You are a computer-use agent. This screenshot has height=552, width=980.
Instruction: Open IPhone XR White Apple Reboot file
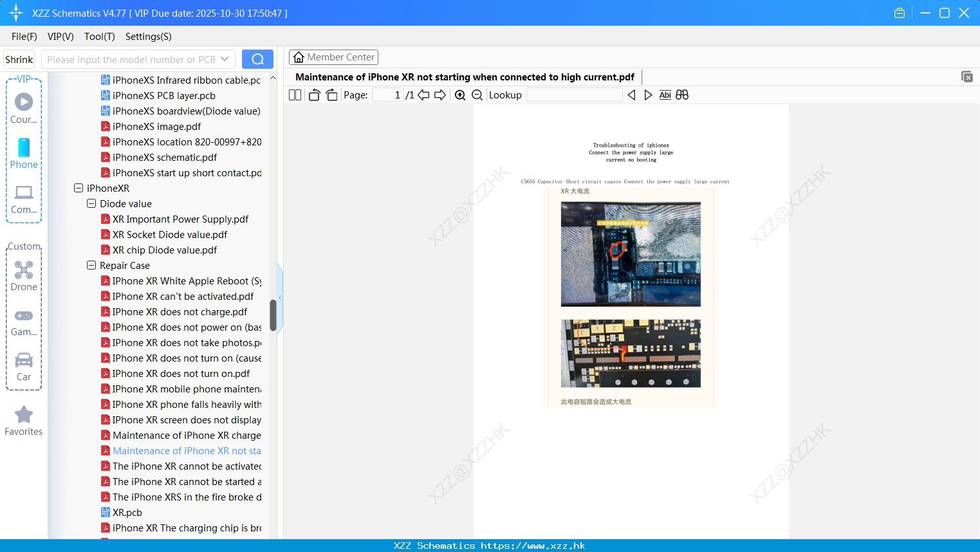pos(181,281)
